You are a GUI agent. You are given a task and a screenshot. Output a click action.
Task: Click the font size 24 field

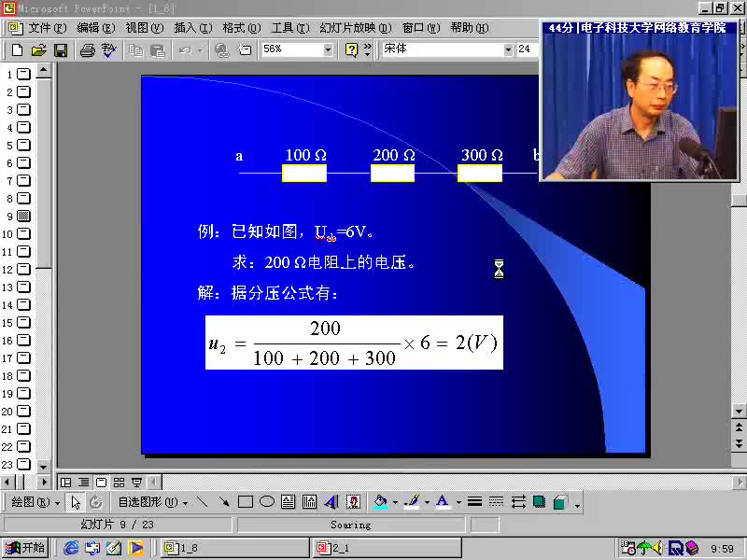527,49
